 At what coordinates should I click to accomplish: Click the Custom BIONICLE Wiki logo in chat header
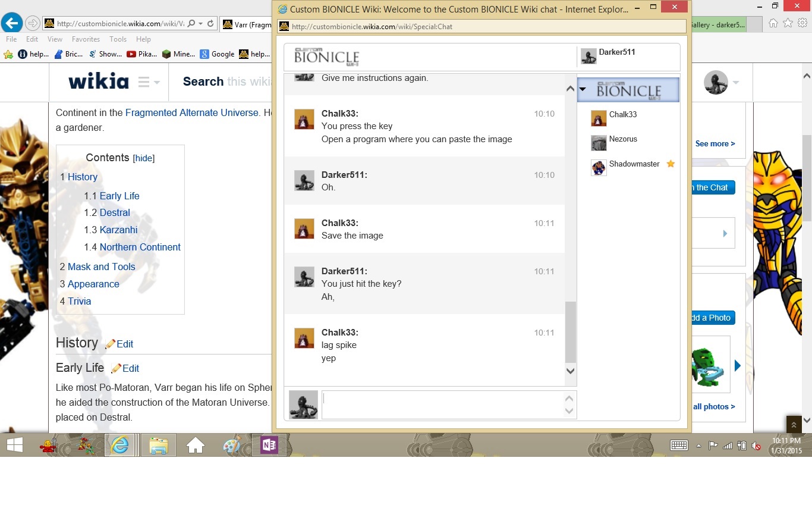326,57
